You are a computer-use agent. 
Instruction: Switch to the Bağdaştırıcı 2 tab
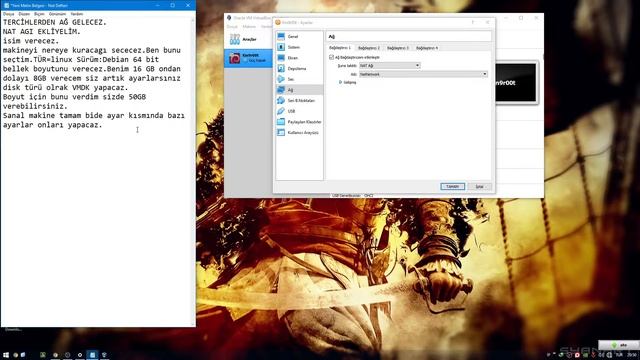(x=369, y=48)
